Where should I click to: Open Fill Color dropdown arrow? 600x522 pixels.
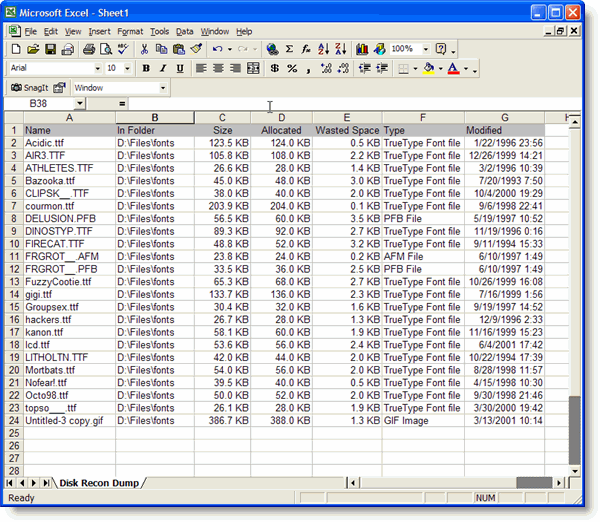pyautogui.click(x=440, y=69)
